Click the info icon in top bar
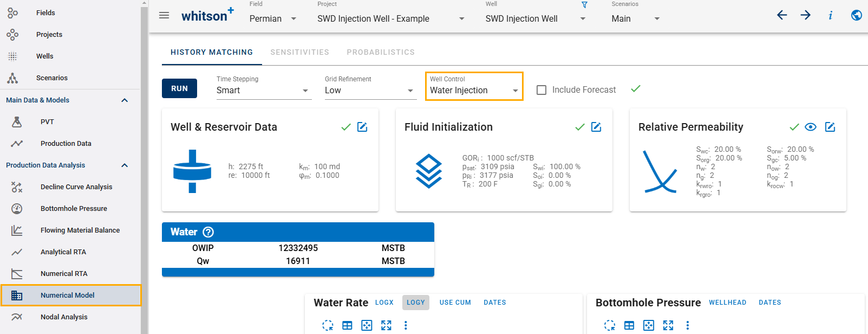Image resolution: width=868 pixels, height=334 pixels. click(830, 15)
